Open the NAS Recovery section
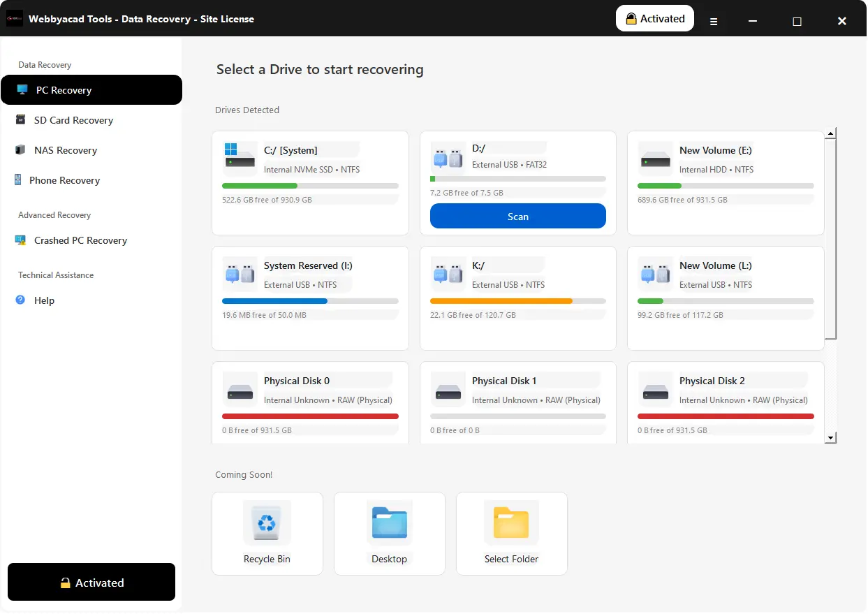Screen dimensions: 868x614 66,150
